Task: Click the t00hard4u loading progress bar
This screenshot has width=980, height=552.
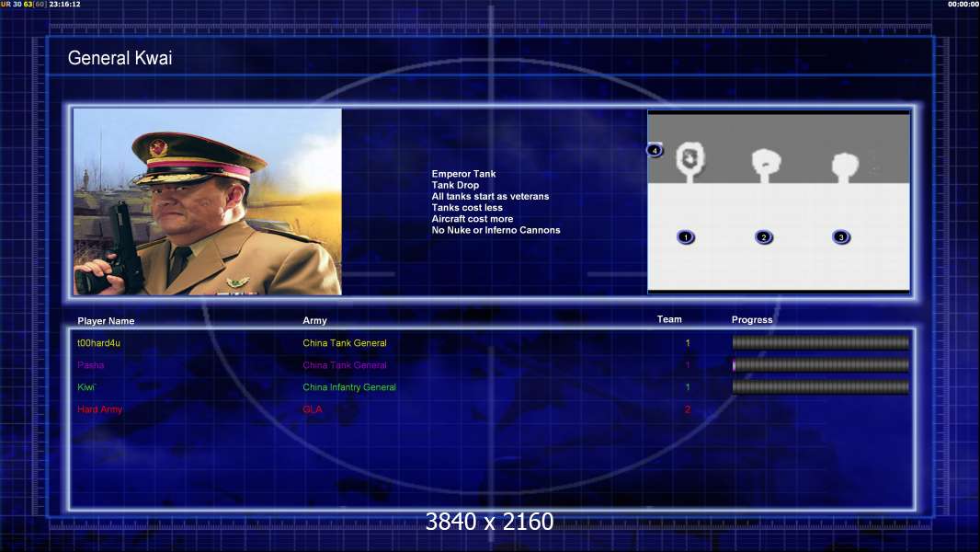Action: click(x=821, y=342)
